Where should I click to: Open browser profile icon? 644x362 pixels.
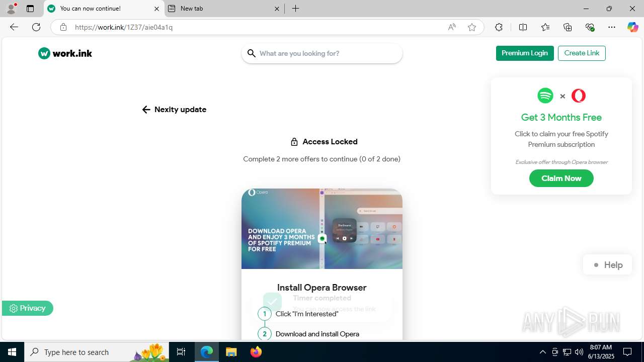[x=11, y=9]
